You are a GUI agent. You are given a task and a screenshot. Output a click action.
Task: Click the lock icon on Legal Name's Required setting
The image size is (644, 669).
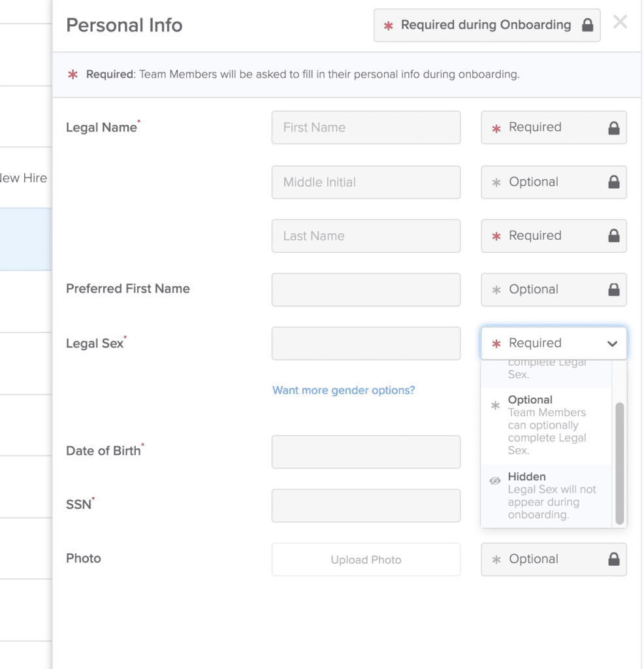pos(613,127)
